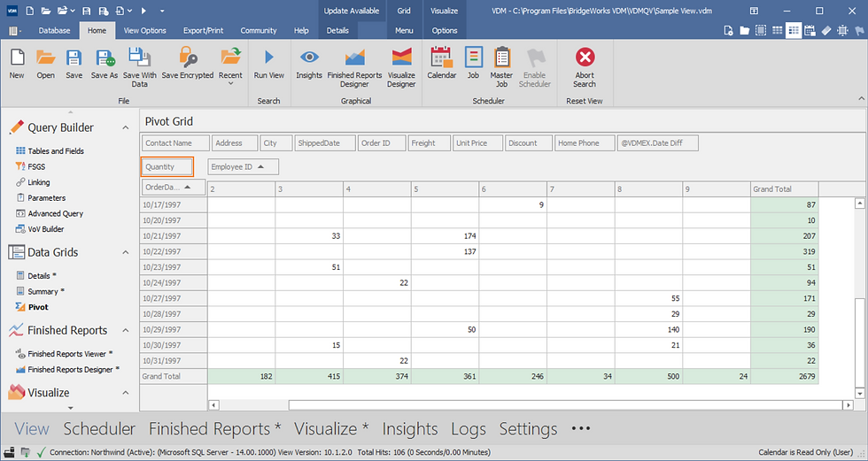
Task: Switch to Scheduler bottom navigation
Action: [x=99, y=429]
